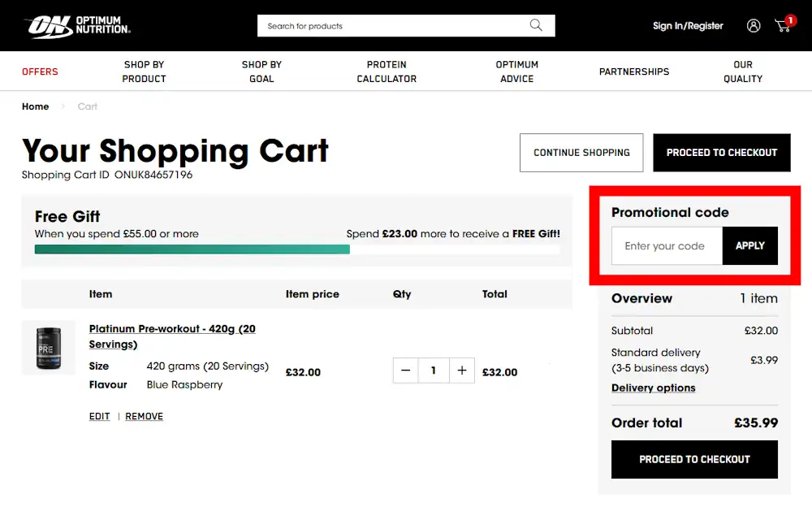Open Shop By Goal menu
Viewport: 812px width, 507px height.
pyautogui.click(x=261, y=71)
